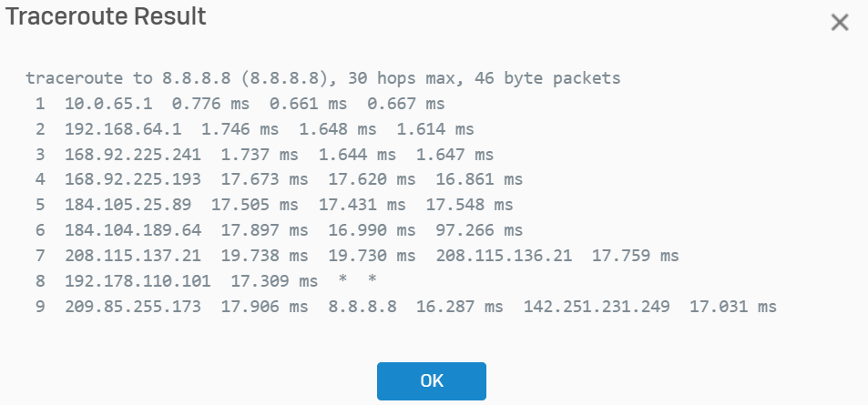Click hop 8 address 192.178.110.101
The width and height of the screenshot is (868, 405).
coord(138,281)
